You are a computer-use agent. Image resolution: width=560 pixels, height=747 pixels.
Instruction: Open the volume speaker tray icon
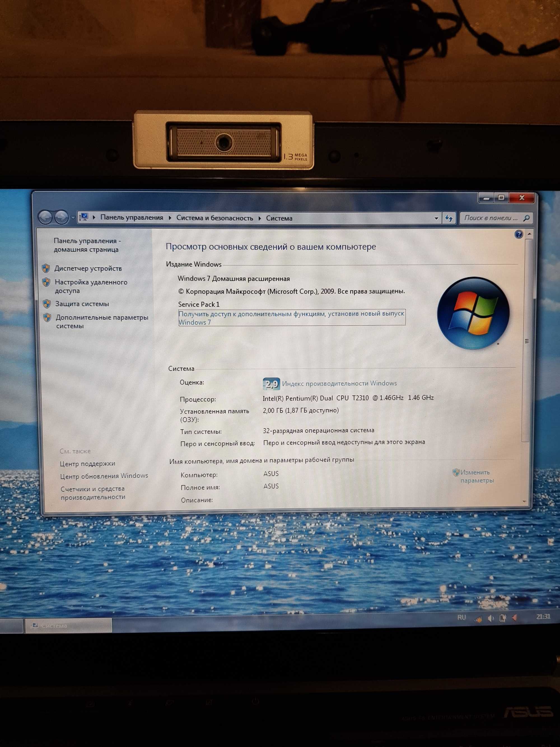[491, 618]
